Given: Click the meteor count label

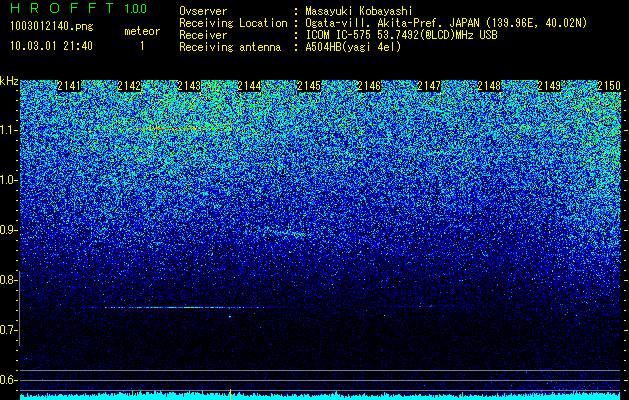Looking at the screenshot, I should (142, 31).
